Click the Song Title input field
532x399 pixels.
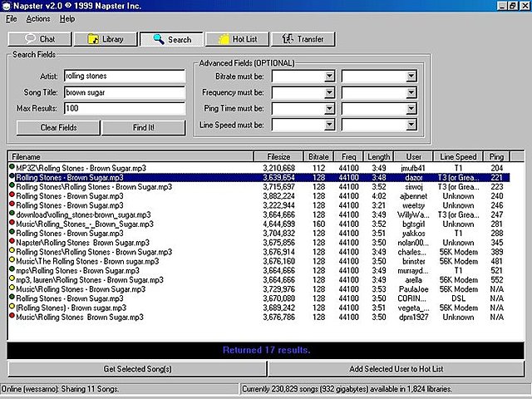tap(125, 92)
